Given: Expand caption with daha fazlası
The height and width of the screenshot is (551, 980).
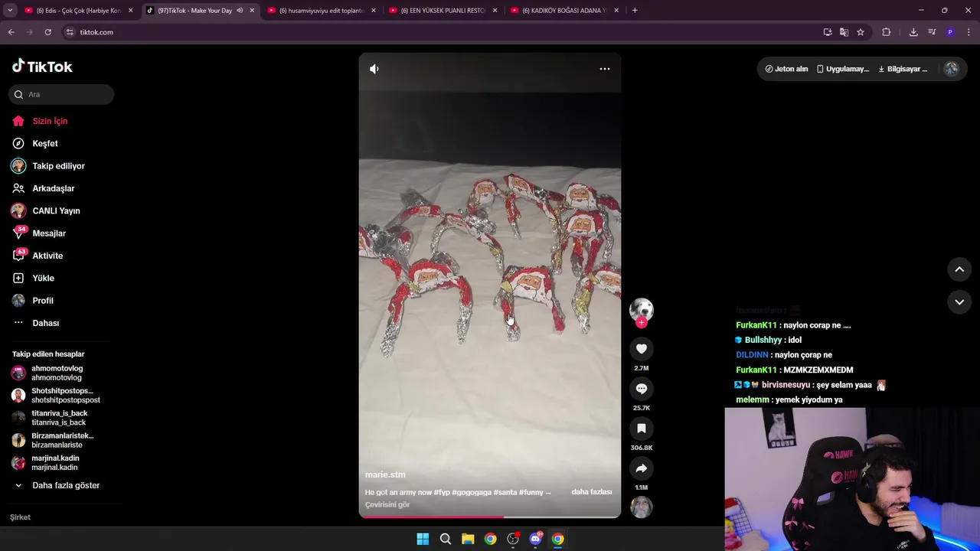Looking at the screenshot, I should click(591, 492).
